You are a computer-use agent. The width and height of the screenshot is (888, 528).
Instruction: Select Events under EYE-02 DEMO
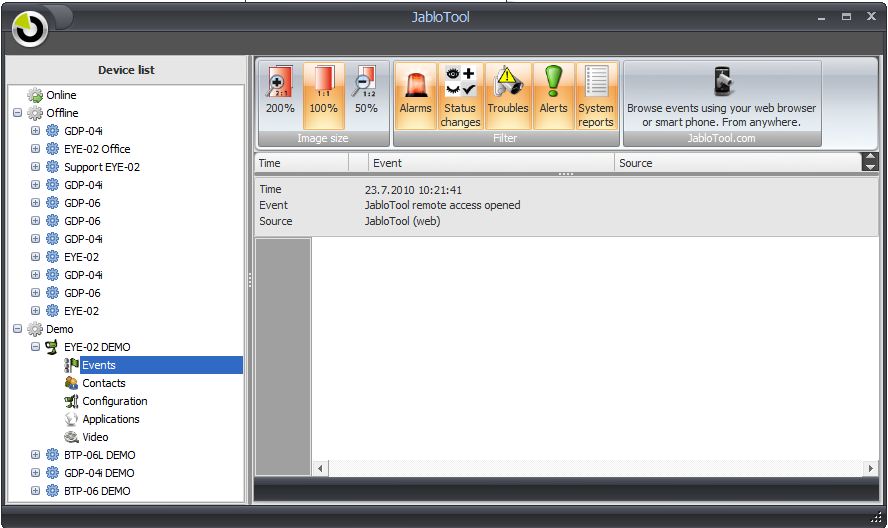click(x=98, y=365)
